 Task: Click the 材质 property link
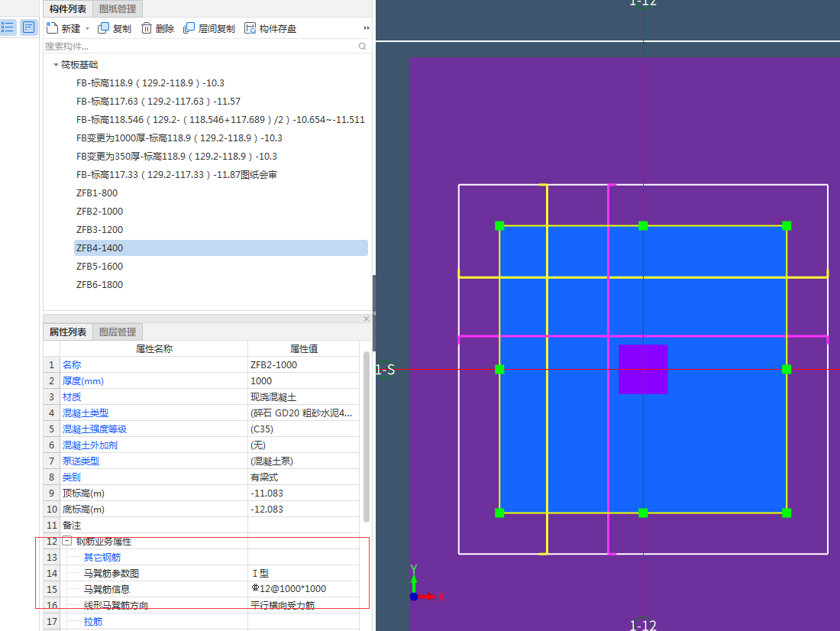[x=72, y=396]
